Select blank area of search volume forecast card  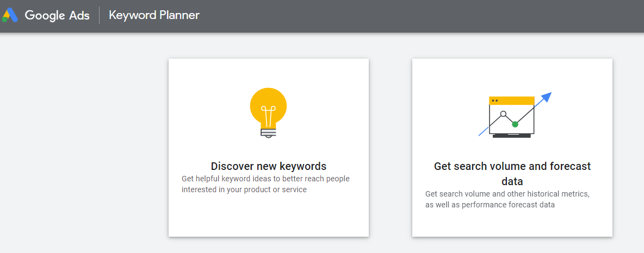(512, 224)
